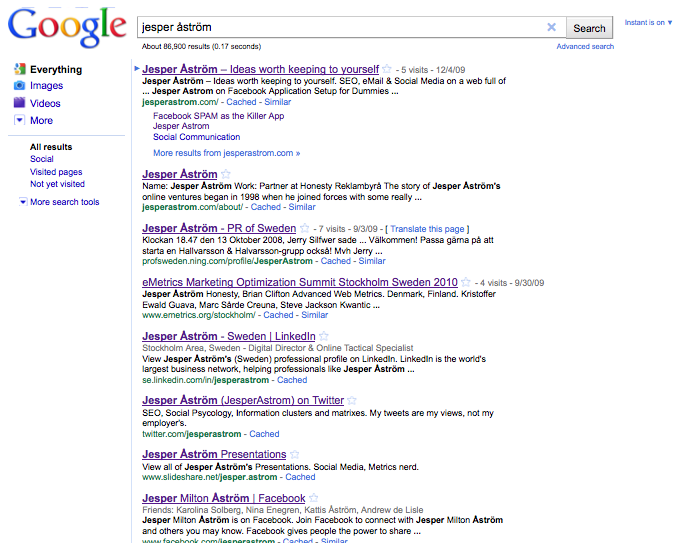The height and width of the screenshot is (543, 692).
Task: Select the All results filter
Action: pos(51,147)
